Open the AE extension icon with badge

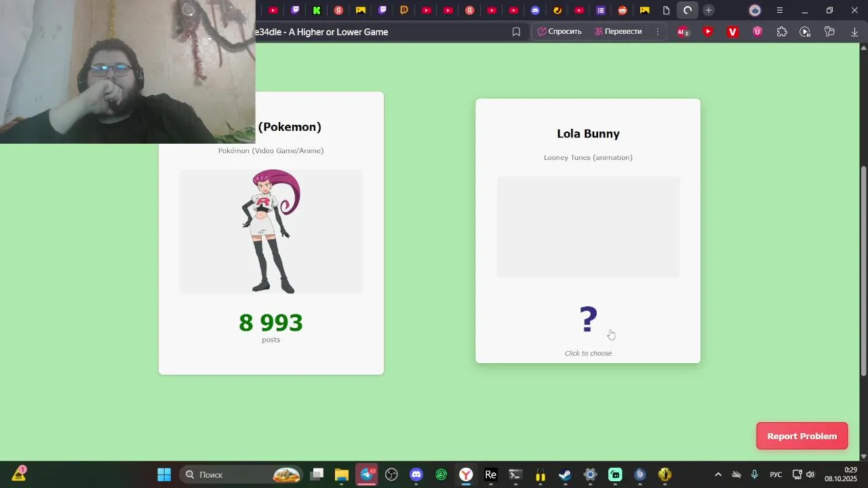[684, 32]
